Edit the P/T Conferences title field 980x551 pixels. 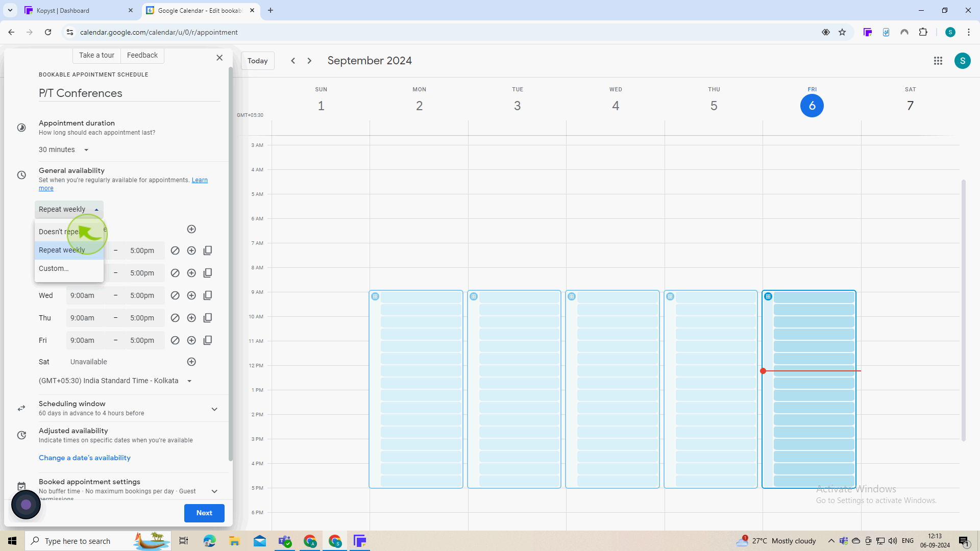pos(130,93)
